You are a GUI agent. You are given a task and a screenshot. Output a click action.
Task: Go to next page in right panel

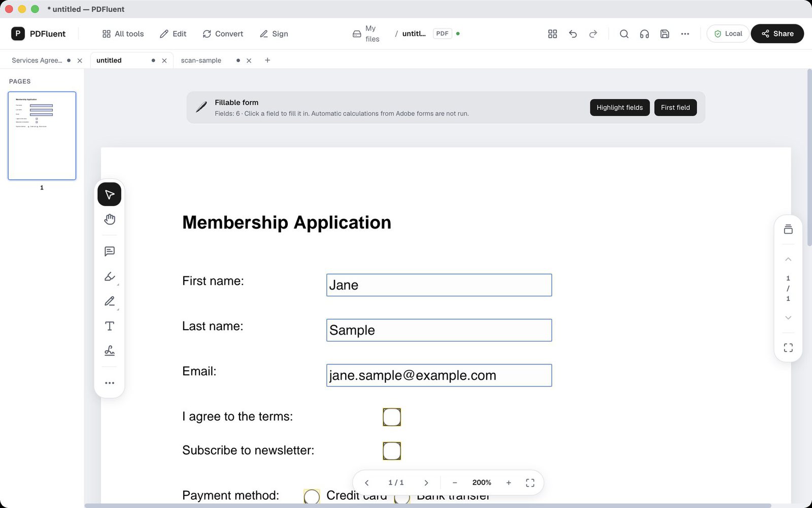(788, 317)
